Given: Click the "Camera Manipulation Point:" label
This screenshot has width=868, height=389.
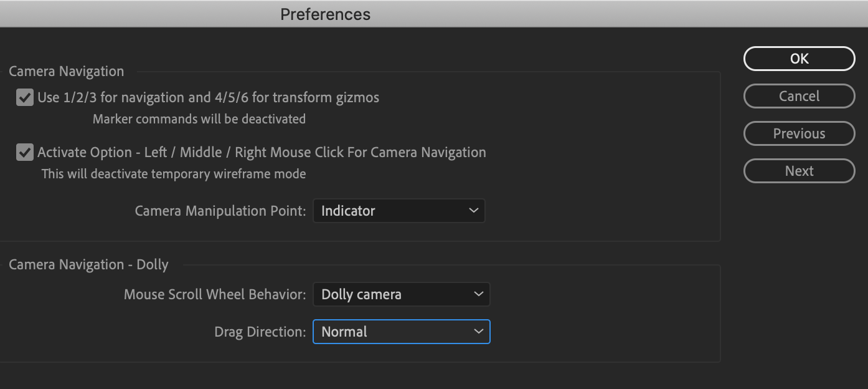Looking at the screenshot, I should [220, 211].
